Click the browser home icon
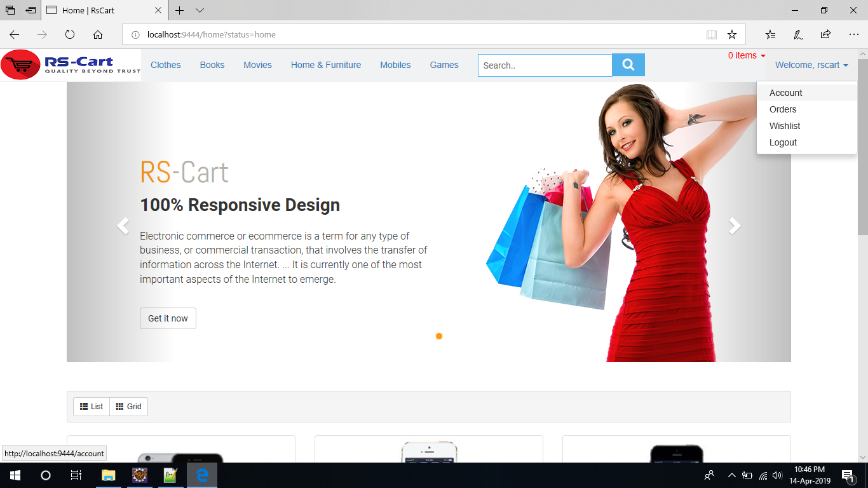This screenshot has width=868, height=488. point(98,34)
